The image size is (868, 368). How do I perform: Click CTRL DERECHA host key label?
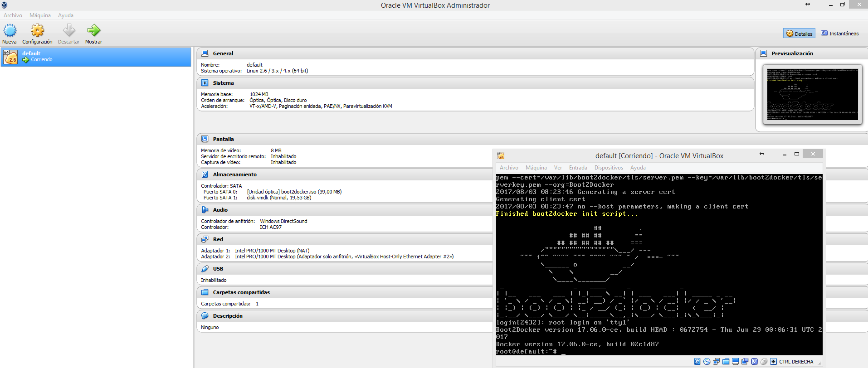[796, 362]
